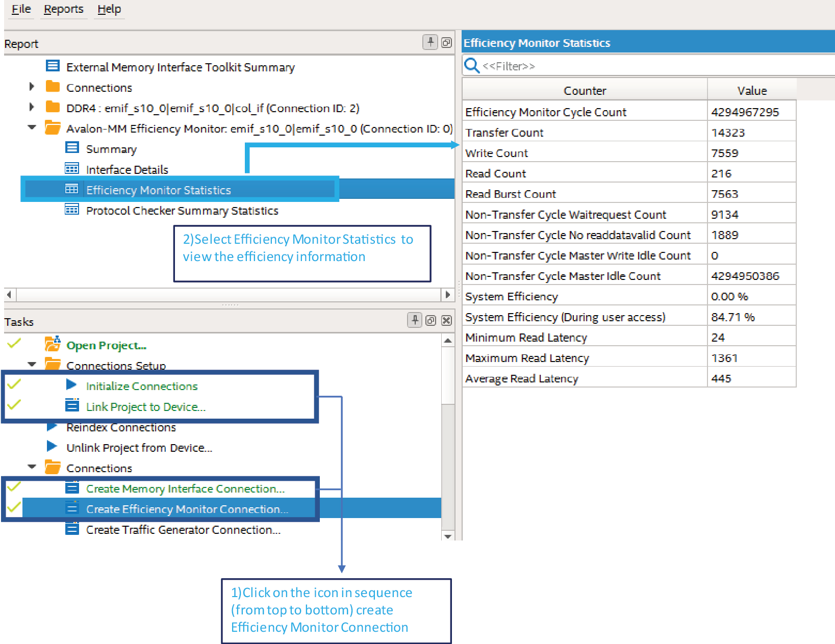The width and height of the screenshot is (835, 644).
Task: Click the Connections folder icon in Tasks
Action: (53, 467)
